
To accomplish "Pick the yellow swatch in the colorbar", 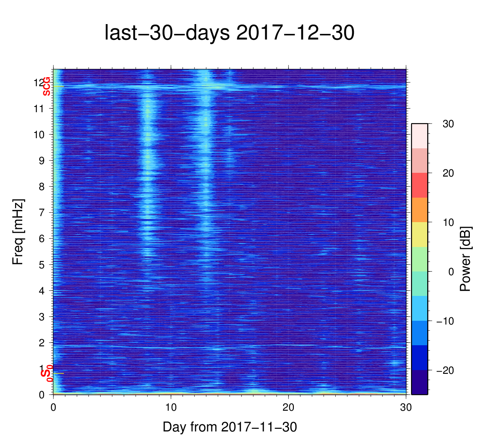I will (419, 235).
